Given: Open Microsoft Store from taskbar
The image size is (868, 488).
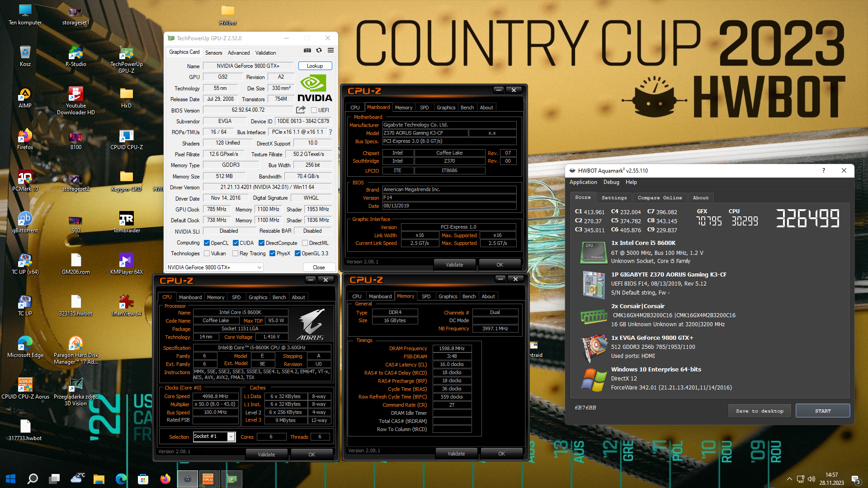Looking at the screenshot, I should pyautogui.click(x=143, y=479).
